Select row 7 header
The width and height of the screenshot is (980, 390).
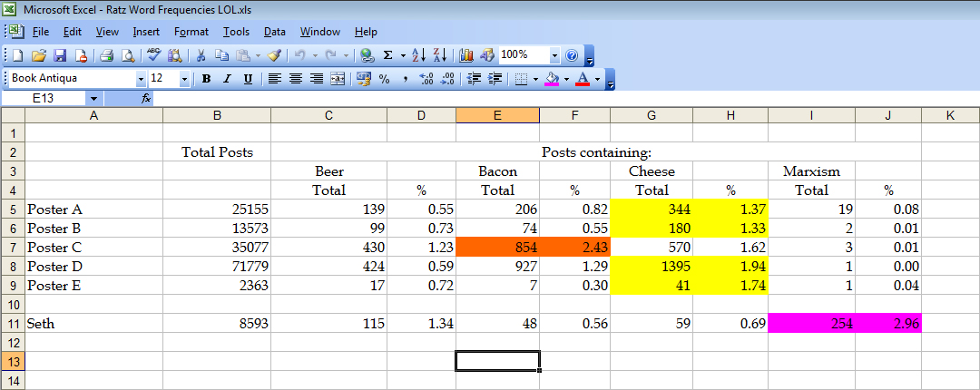(x=13, y=247)
